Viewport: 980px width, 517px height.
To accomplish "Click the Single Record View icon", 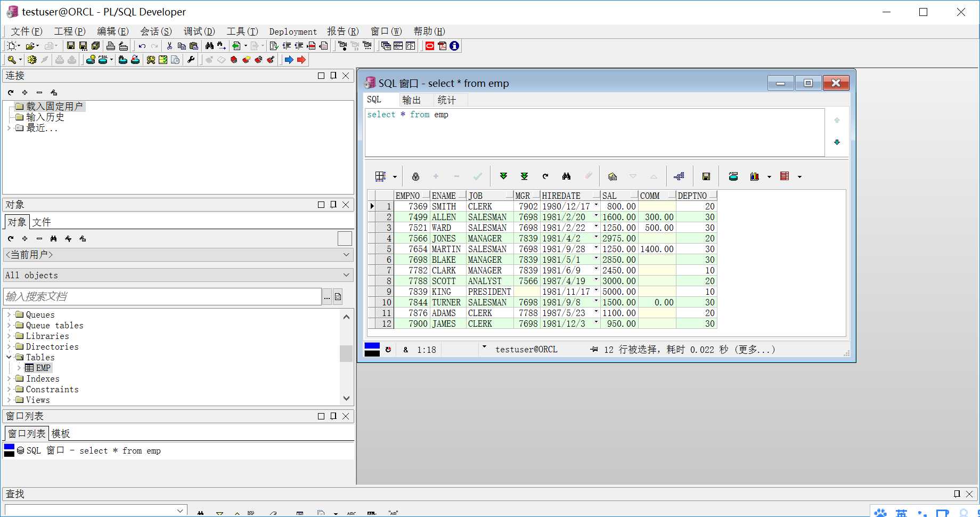I will pyautogui.click(x=612, y=176).
